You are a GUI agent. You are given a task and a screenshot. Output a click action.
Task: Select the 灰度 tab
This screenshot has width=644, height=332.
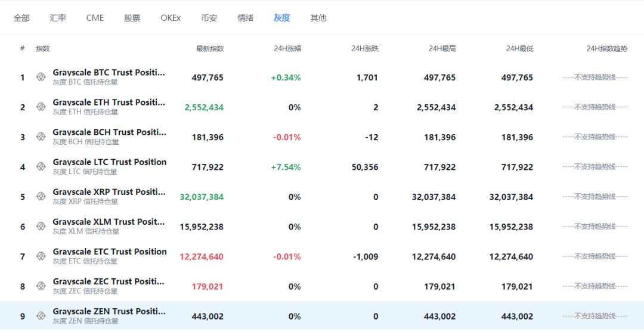(x=282, y=18)
